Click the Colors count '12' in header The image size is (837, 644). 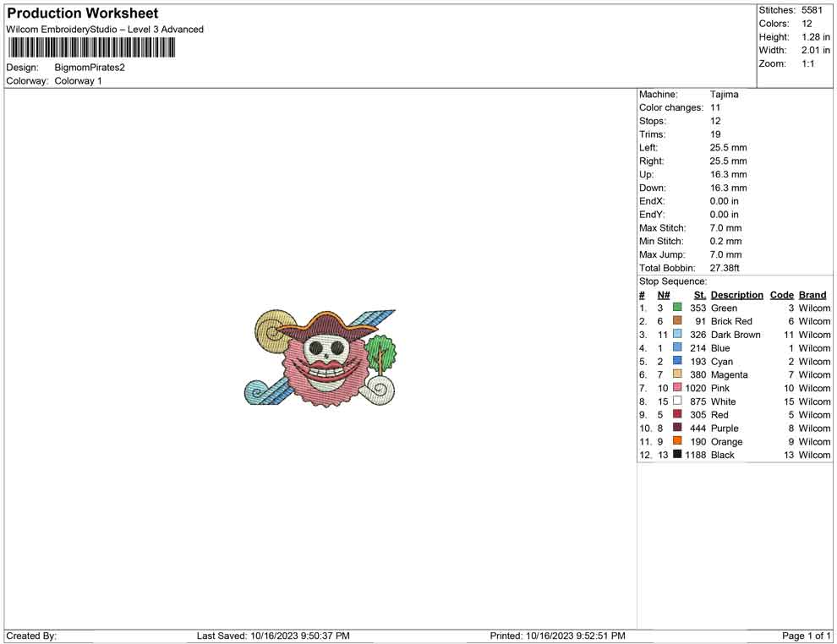tap(807, 24)
